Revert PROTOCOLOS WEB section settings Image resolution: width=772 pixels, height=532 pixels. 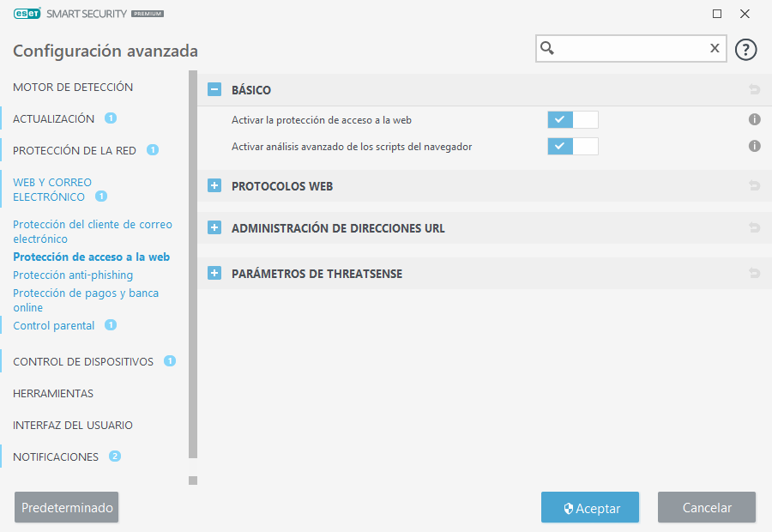point(754,185)
